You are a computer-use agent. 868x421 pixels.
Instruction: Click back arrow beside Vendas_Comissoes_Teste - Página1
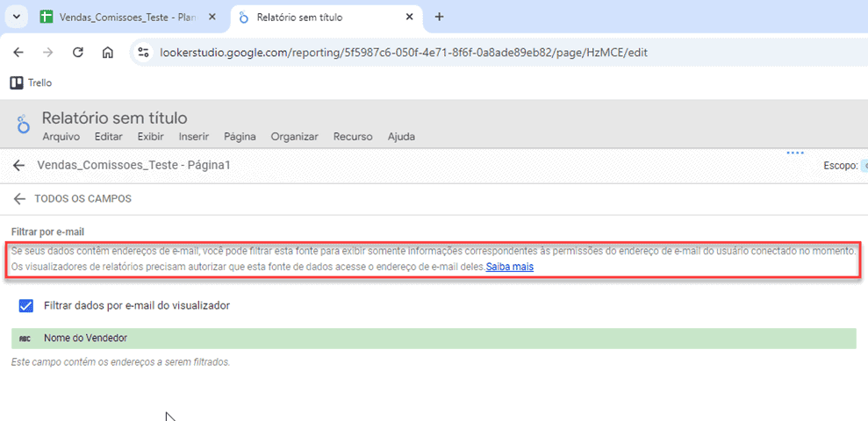click(x=18, y=166)
